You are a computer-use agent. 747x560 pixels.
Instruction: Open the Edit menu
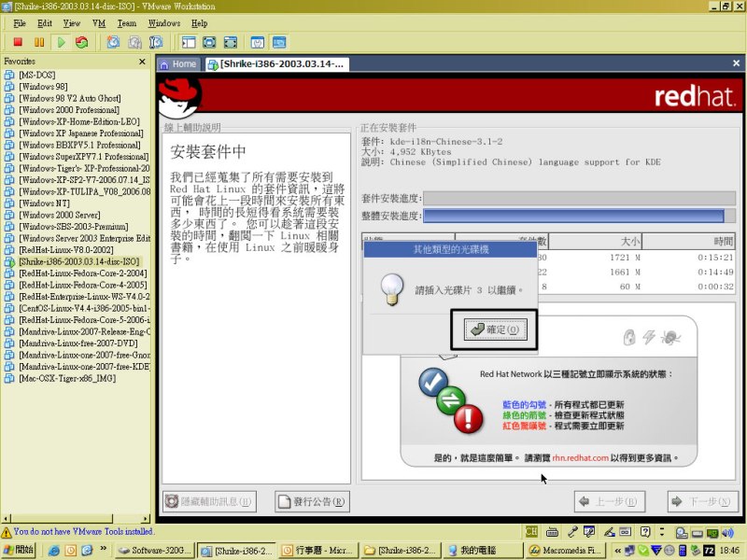click(x=45, y=23)
